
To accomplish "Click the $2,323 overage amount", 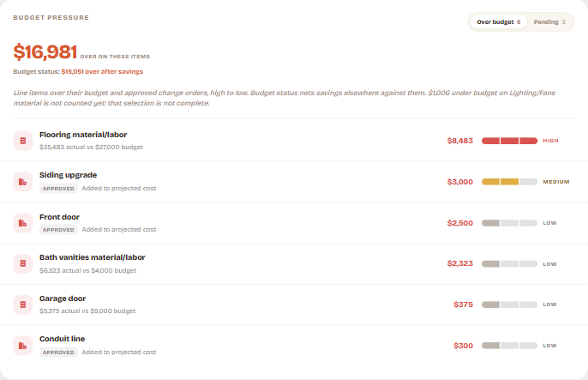I will pos(459,263).
